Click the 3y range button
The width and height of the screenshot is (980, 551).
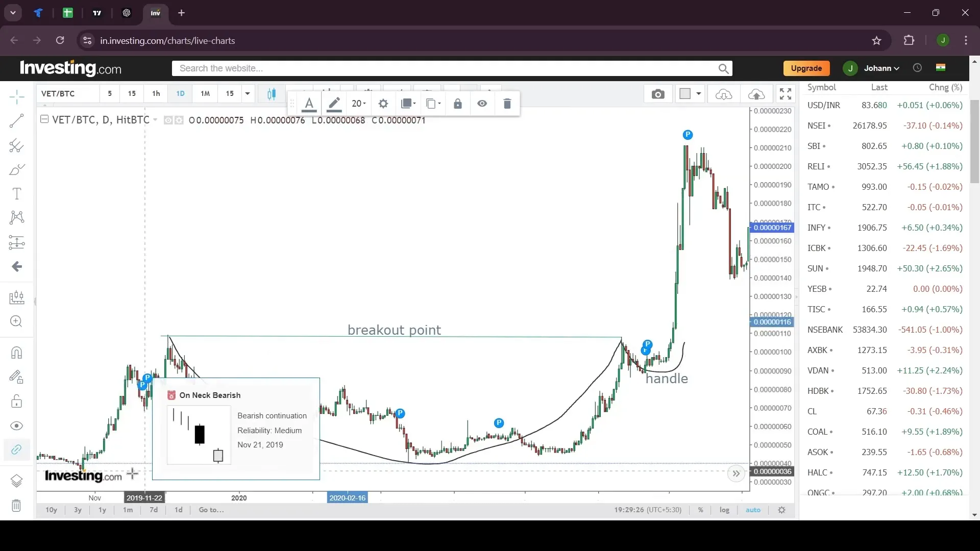click(78, 510)
